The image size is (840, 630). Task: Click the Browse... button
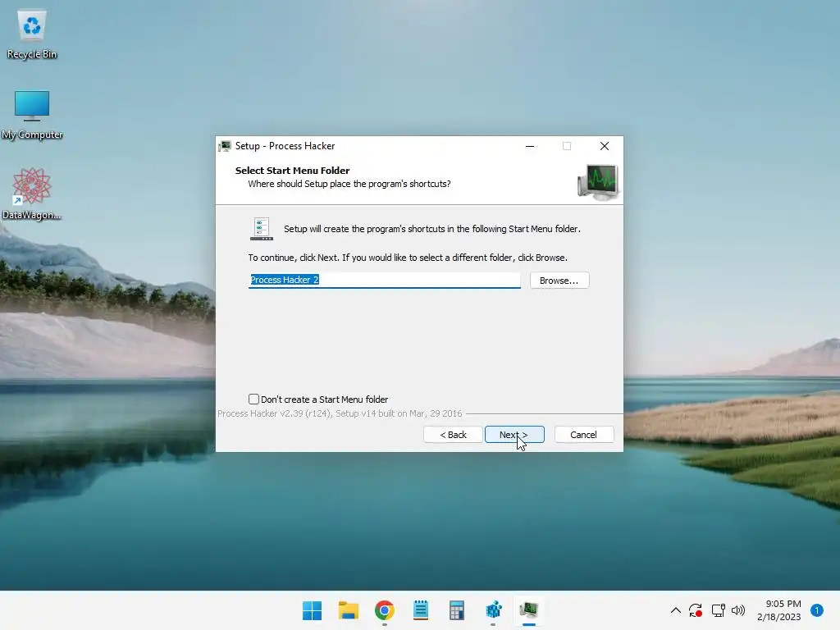click(559, 281)
